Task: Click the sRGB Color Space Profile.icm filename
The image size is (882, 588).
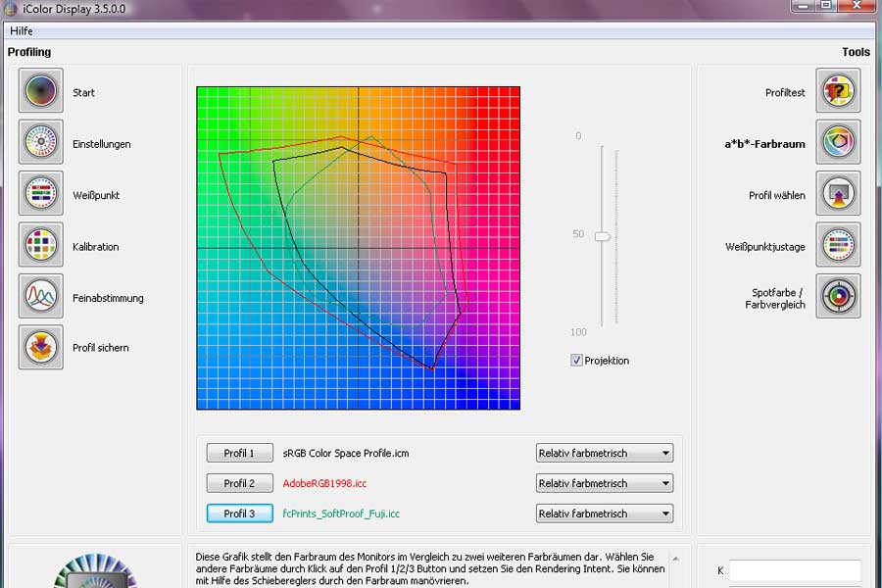Action: tap(346, 453)
